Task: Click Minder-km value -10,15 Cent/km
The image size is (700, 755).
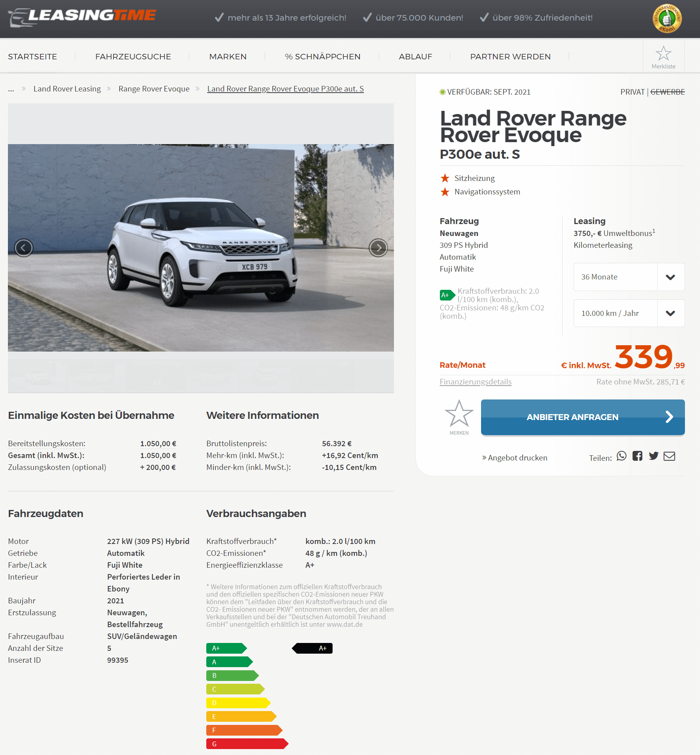Action: [x=349, y=467]
